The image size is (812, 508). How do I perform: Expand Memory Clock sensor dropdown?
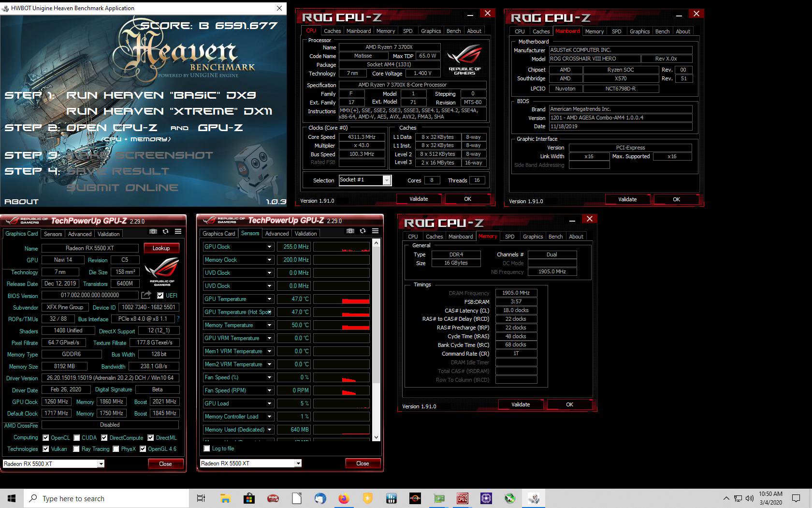pos(269,260)
